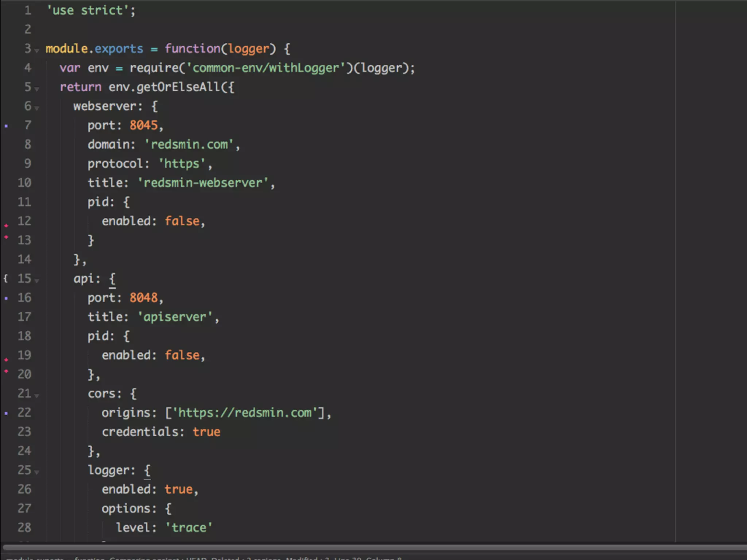Collapse the module.exports function fold on line 3

(36, 51)
